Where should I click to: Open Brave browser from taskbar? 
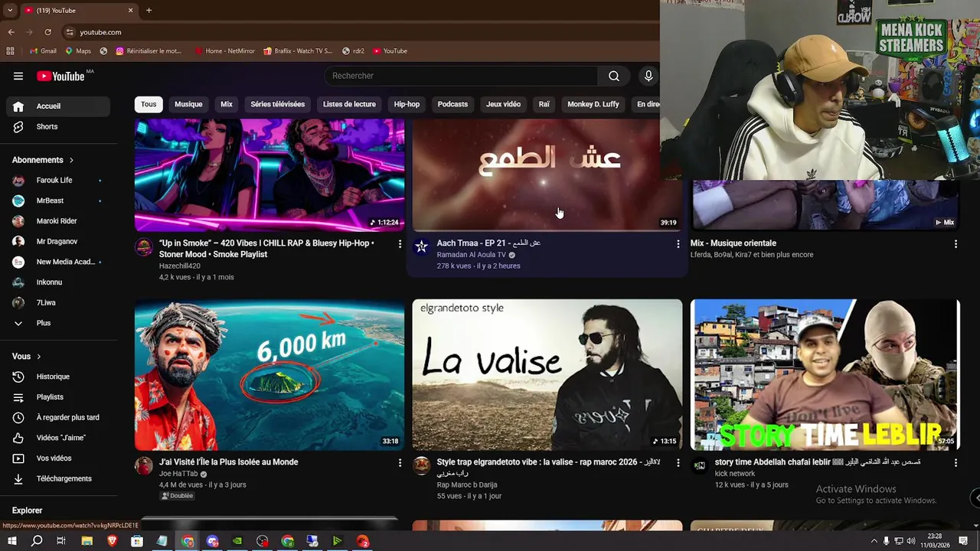(x=113, y=541)
